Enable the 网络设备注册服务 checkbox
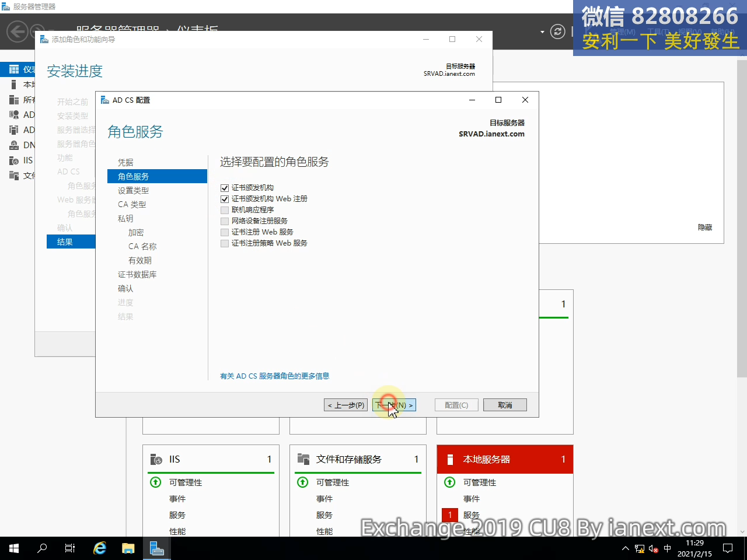This screenshot has width=747, height=560. (225, 221)
